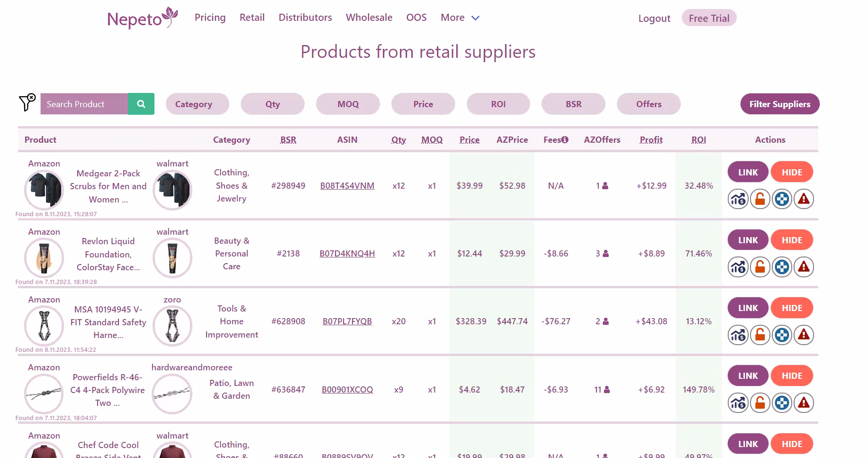Click red warning icon for Revlon Foundation row
Screen dimensions: 868x458
click(804, 267)
